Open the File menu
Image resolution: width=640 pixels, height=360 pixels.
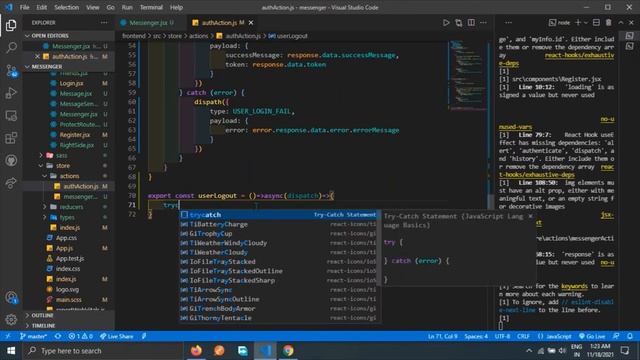pyautogui.click(x=24, y=7)
